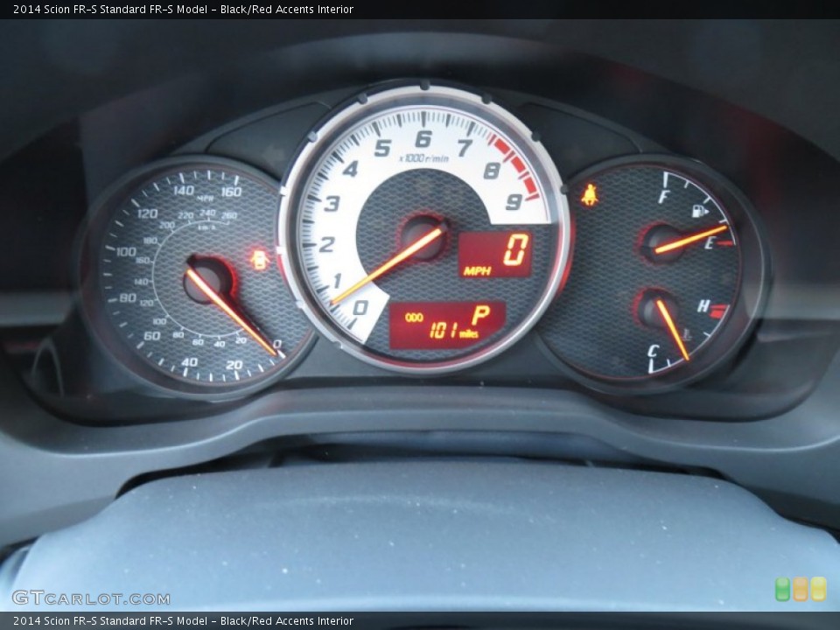This screenshot has height=630, width=840.
Task: Click the tachometer needle center hub
Action: 424,238
